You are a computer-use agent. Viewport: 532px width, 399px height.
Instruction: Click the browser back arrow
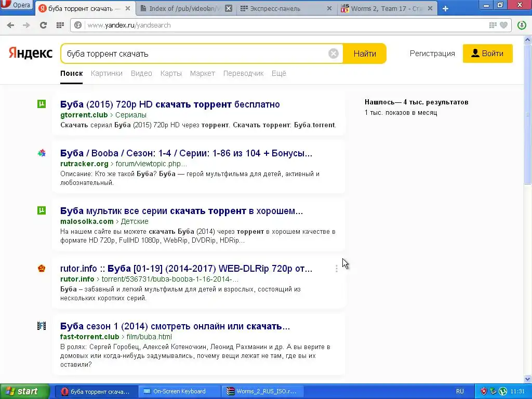click(10, 25)
